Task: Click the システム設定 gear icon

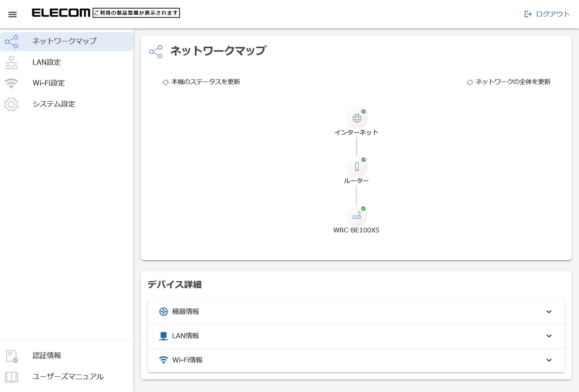Action: click(x=11, y=104)
